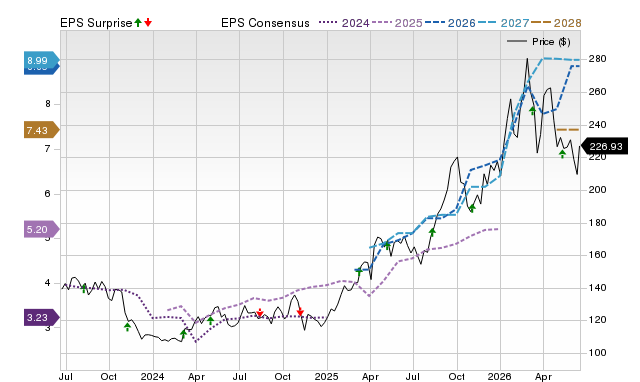Click the brown dashed line sample before 2028
Viewport: 640px width, 382px height.
coord(541,22)
